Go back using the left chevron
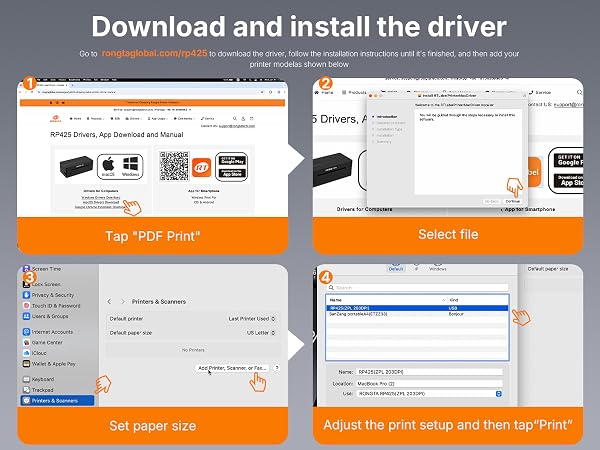The width and height of the screenshot is (600, 450). pyautogui.click(x=109, y=302)
